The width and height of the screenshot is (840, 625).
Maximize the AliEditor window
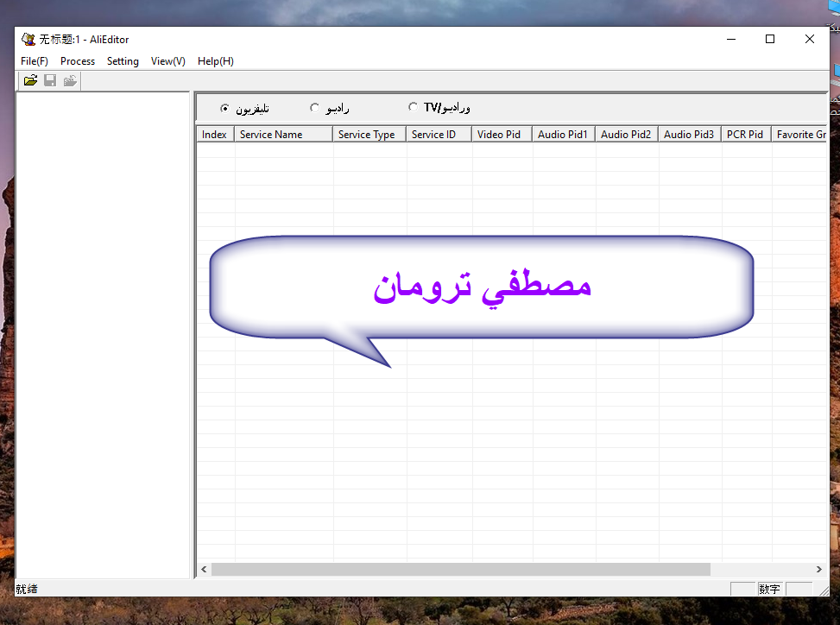[x=770, y=39]
